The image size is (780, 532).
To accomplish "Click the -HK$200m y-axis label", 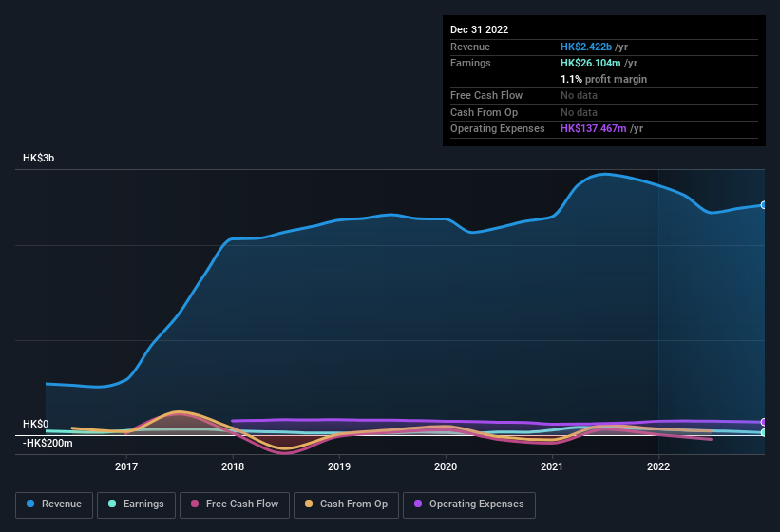I will (x=48, y=443).
